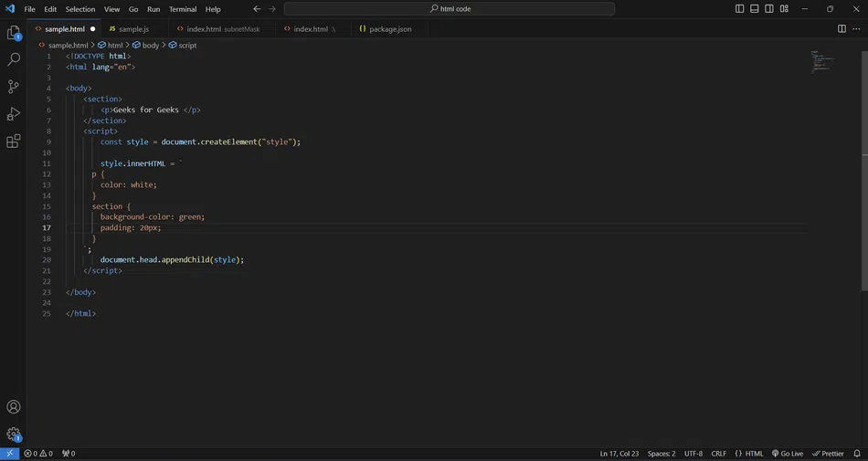The width and height of the screenshot is (868, 461).
Task: Click the minimap code overview
Action: pyautogui.click(x=820, y=62)
